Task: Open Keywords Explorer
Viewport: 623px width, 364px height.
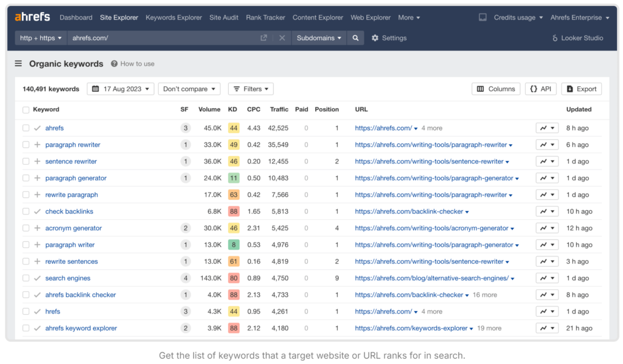Action: (x=173, y=18)
